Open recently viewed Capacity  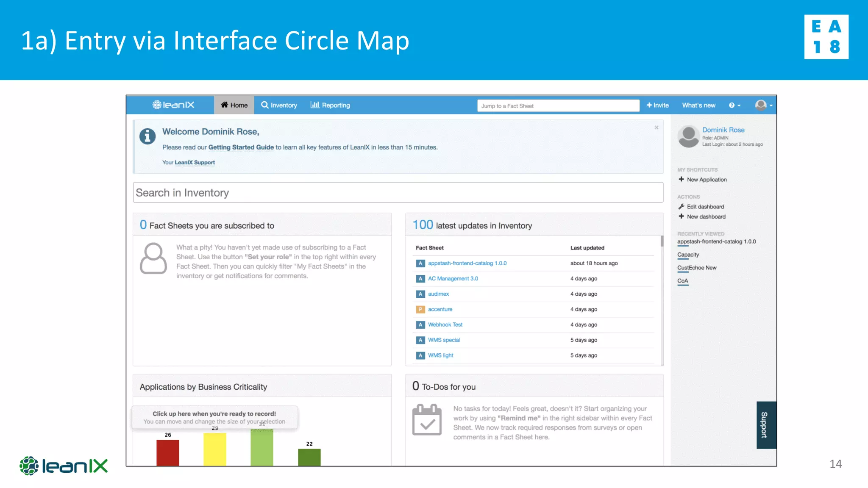[x=688, y=255]
